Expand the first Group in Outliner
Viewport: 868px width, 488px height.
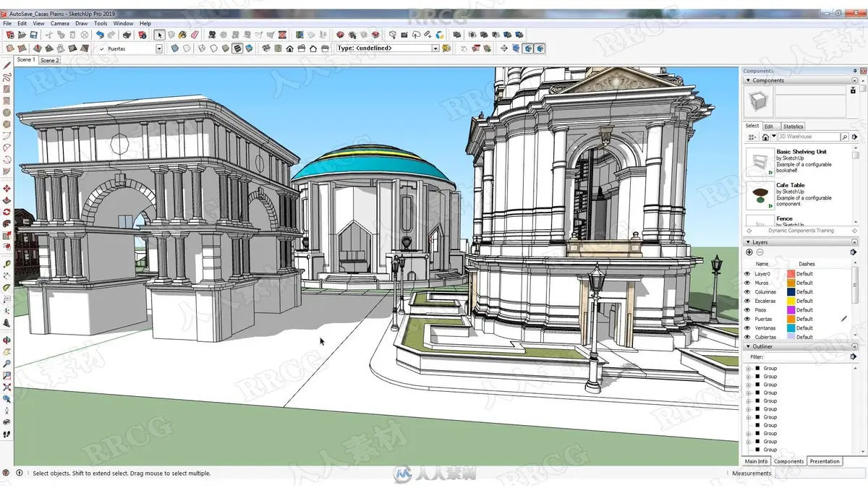pyautogui.click(x=749, y=368)
